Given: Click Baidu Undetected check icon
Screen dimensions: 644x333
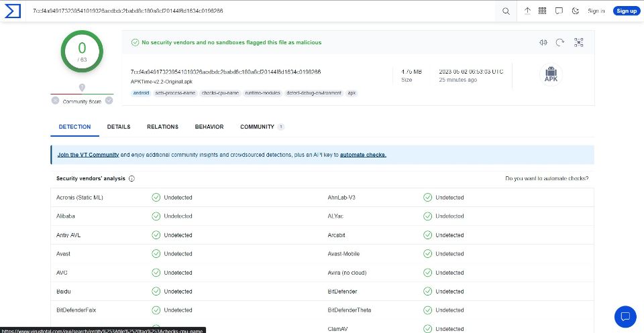Looking at the screenshot, I should click(x=156, y=291).
